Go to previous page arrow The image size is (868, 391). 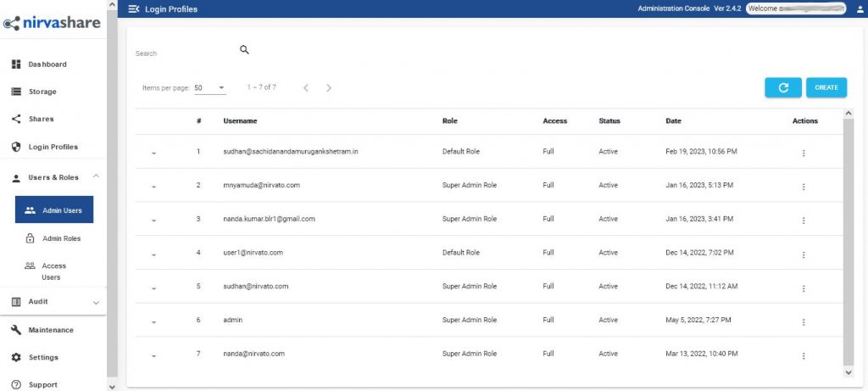point(305,88)
